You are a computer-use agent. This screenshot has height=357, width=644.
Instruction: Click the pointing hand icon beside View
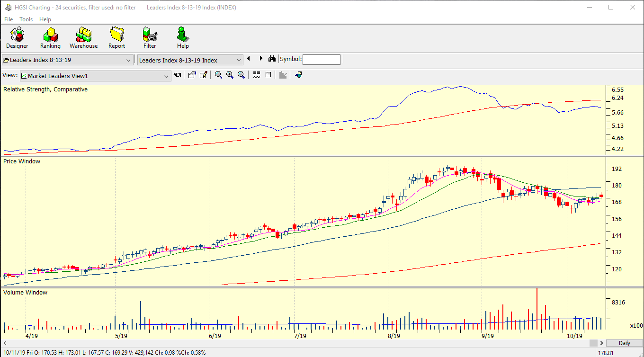pyautogui.click(x=178, y=75)
